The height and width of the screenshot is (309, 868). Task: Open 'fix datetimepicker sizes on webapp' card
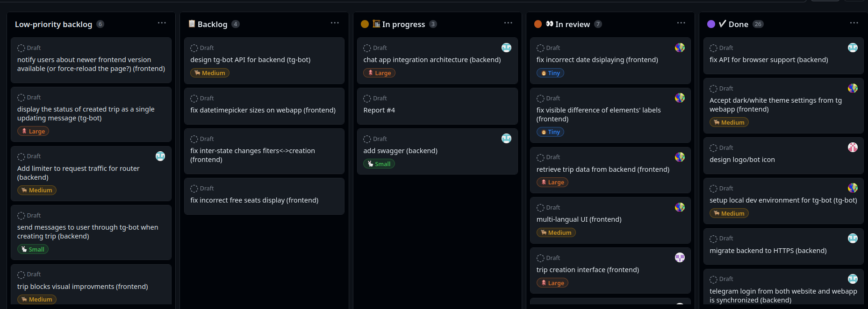[x=263, y=110]
